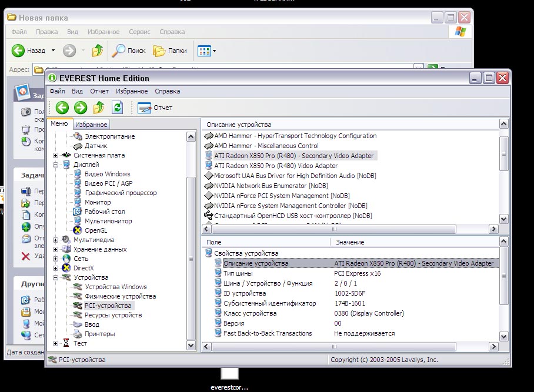Click the Значение column header
The image size is (534, 392).
click(x=415, y=242)
